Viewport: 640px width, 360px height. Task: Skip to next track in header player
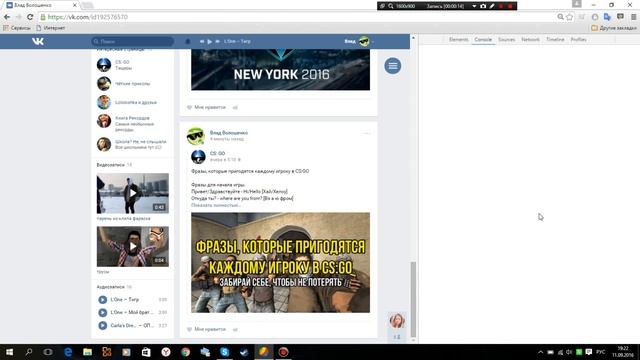(217, 41)
